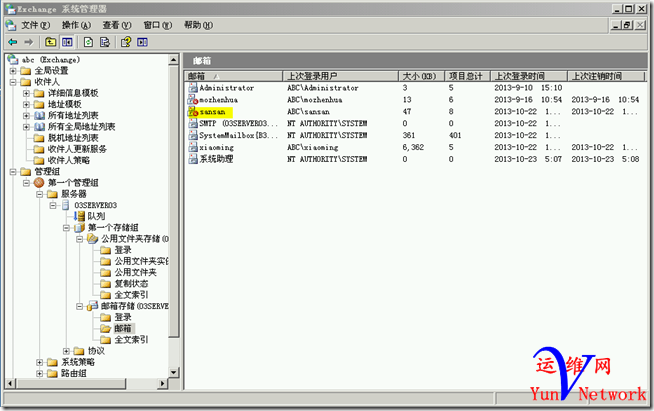Click tree pane scroll up arrow
This screenshot has height=411, width=654.
point(174,60)
